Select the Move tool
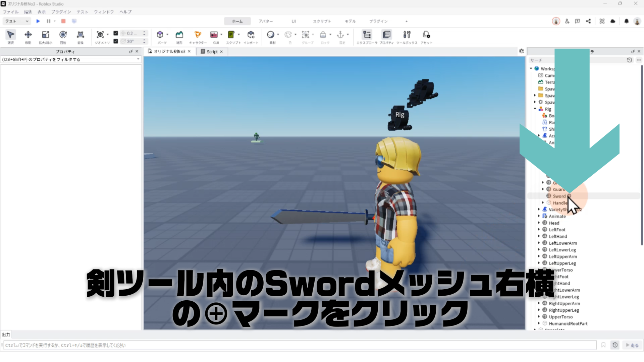This screenshot has width=644, height=362. (28, 35)
